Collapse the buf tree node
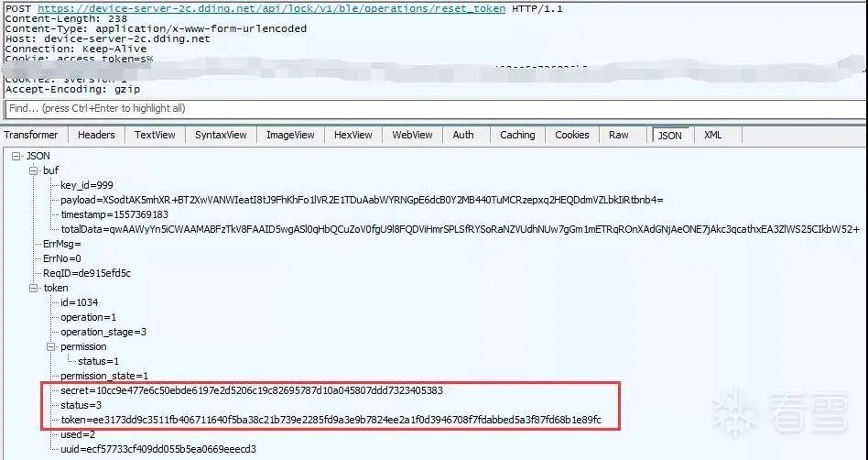The height and width of the screenshot is (460, 868). point(34,170)
